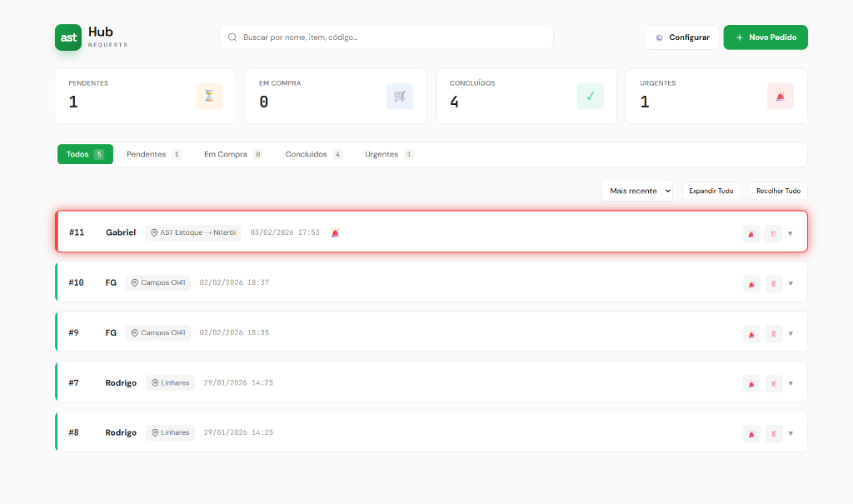Screen dimensions: 853x504
Task: Click siren icon in Urgentes card
Action: click(x=781, y=97)
